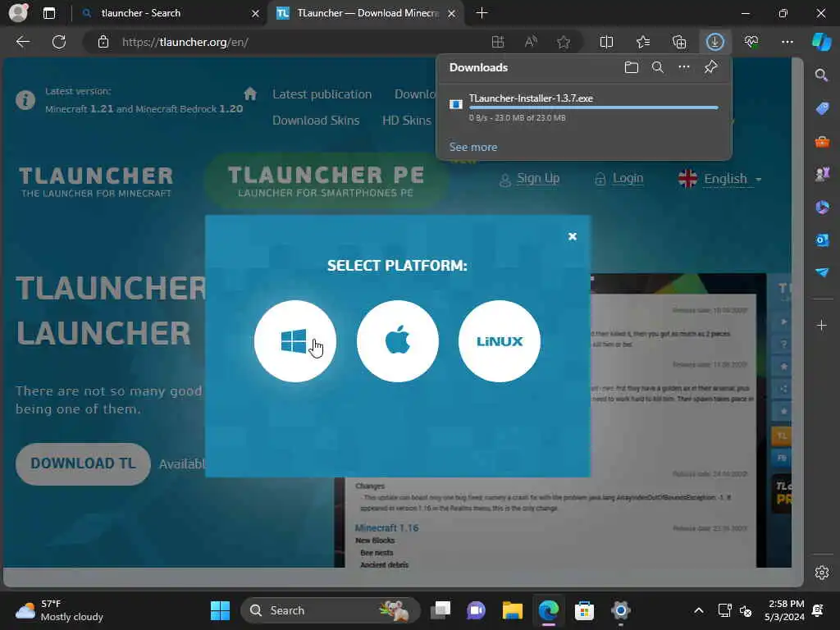Viewport: 840px width, 630px height.
Task: Click the DOWNLOAD TL button
Action: [x=83, y=463]
